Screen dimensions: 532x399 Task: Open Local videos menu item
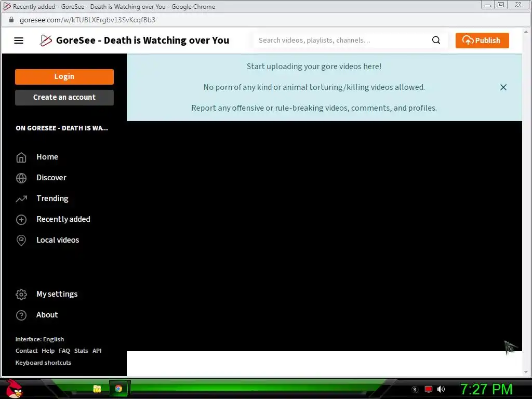click(58, 240)
